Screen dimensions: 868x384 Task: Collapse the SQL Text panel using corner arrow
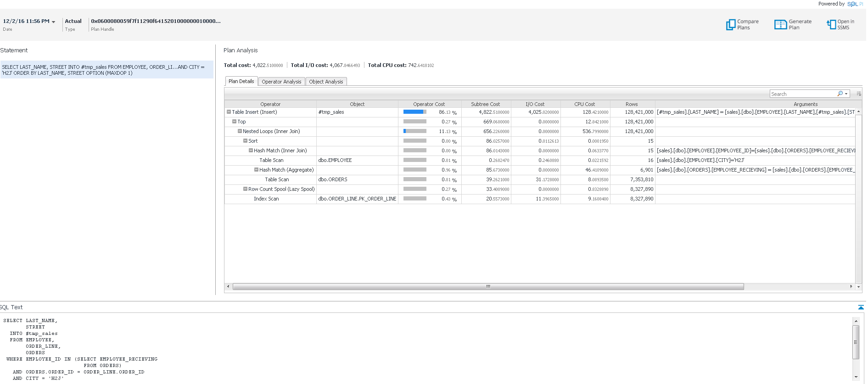[x=861, y=307]
